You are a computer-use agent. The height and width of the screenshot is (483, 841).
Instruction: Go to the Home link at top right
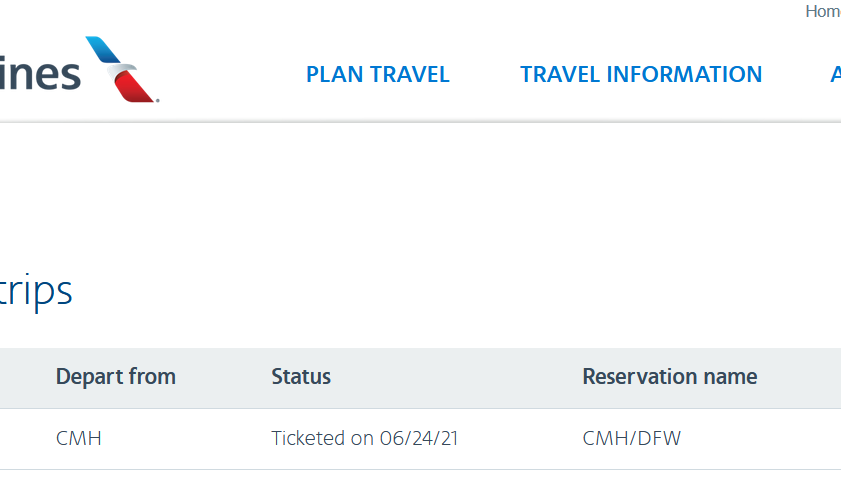coord(822,12)
